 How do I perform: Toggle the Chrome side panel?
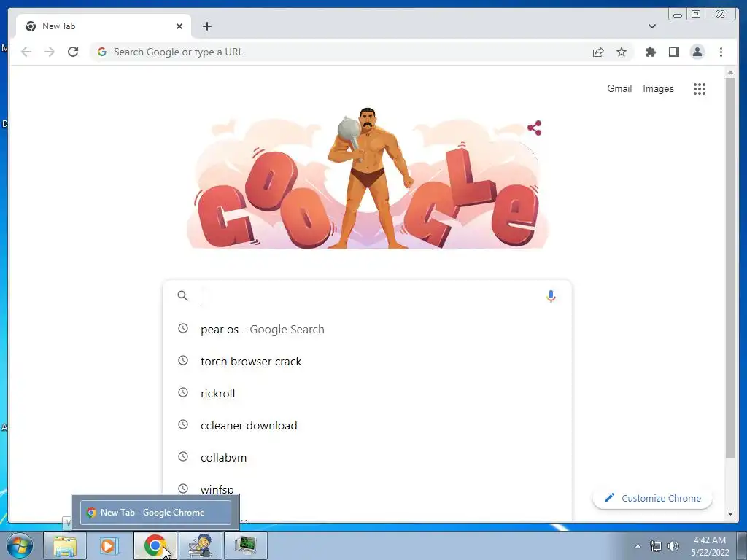point(673,52)
